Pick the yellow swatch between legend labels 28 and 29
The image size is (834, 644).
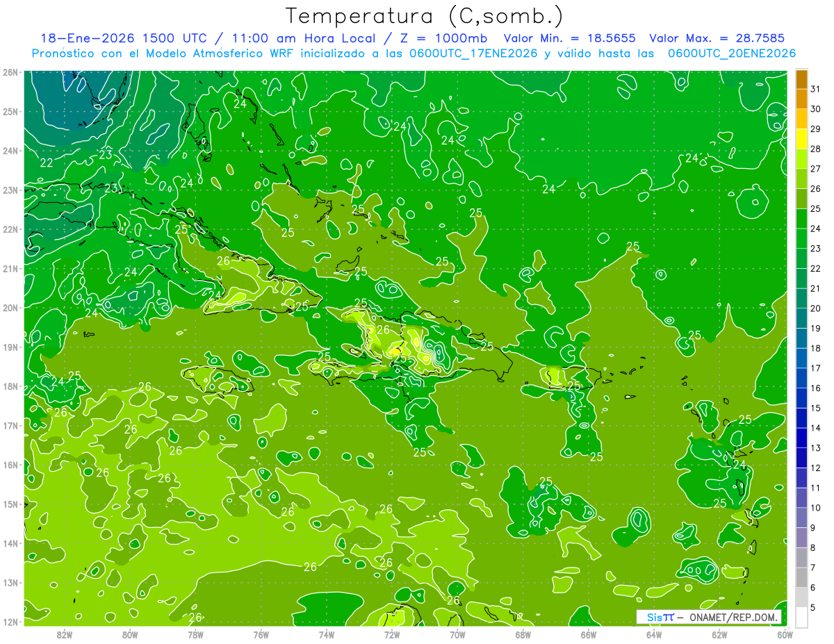tap(801, 140)
